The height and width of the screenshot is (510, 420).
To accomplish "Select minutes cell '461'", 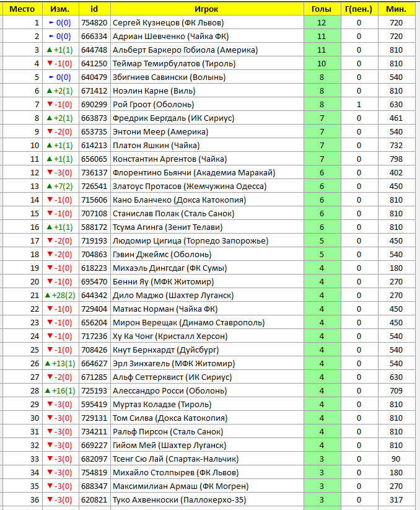I will coord(396,118).
